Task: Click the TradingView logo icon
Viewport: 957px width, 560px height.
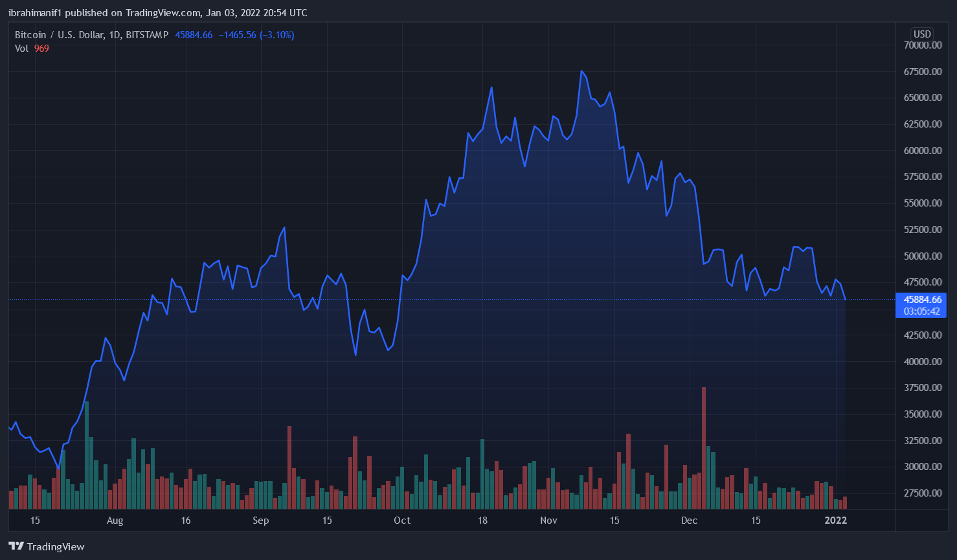Action: (16, 546)
